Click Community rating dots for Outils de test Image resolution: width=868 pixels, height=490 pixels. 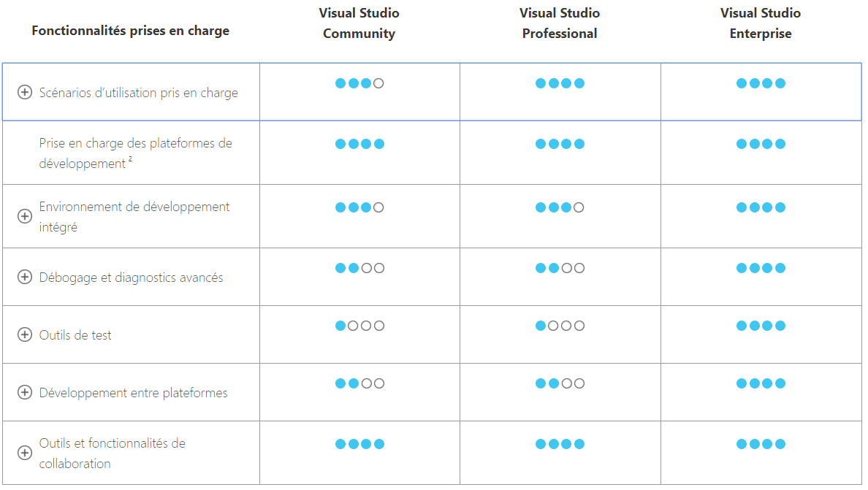point(359,326)
